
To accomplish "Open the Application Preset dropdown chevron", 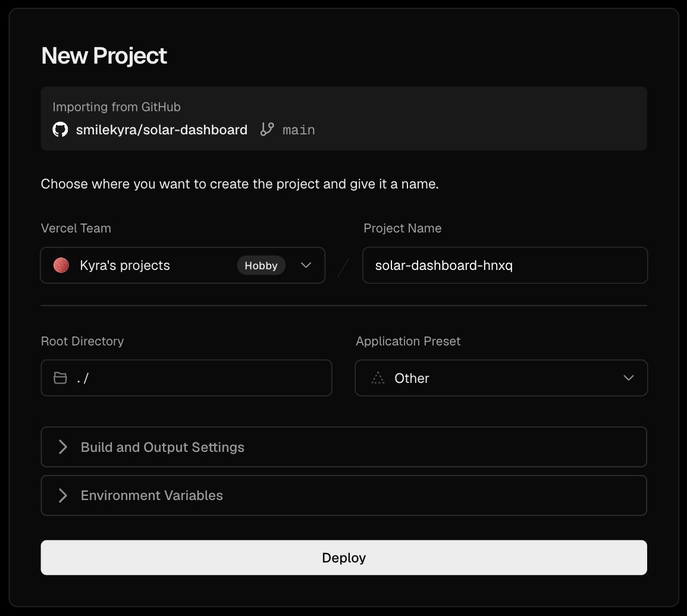I will point(629,378).
